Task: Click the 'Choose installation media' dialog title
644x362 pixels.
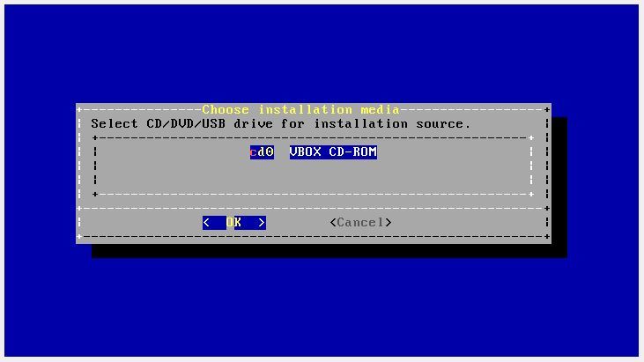Action: click(300, 109)
